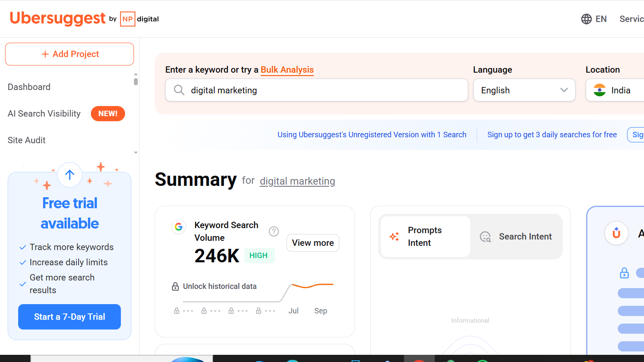Select the Prompts Intent tab
The image size is (644, 362).
pyautogui.click(x=424, y=237)
